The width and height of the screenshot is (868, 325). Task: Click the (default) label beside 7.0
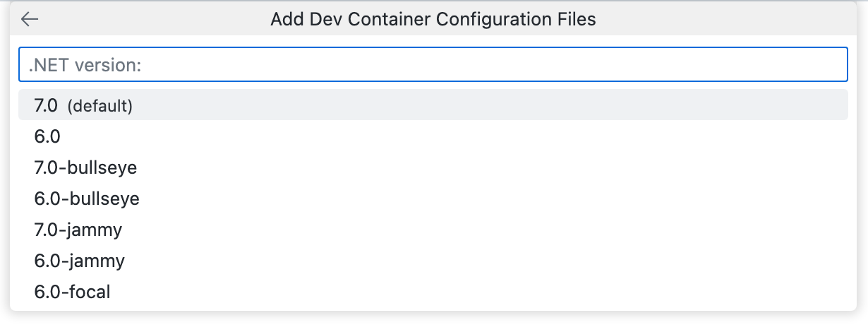[x=100, y=106]
